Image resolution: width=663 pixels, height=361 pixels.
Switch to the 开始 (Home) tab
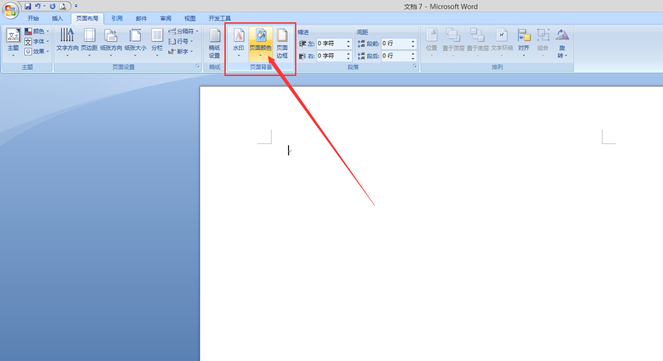point(33,19)
